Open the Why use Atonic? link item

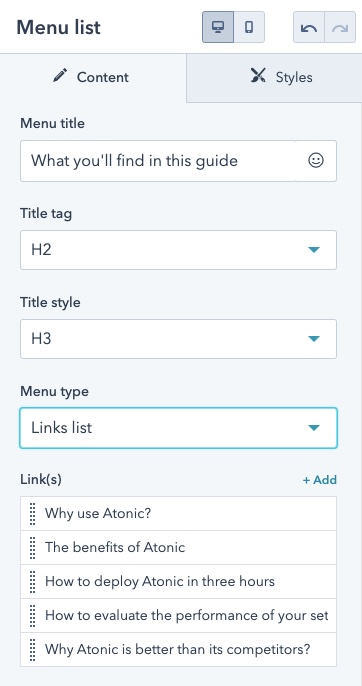179,513
